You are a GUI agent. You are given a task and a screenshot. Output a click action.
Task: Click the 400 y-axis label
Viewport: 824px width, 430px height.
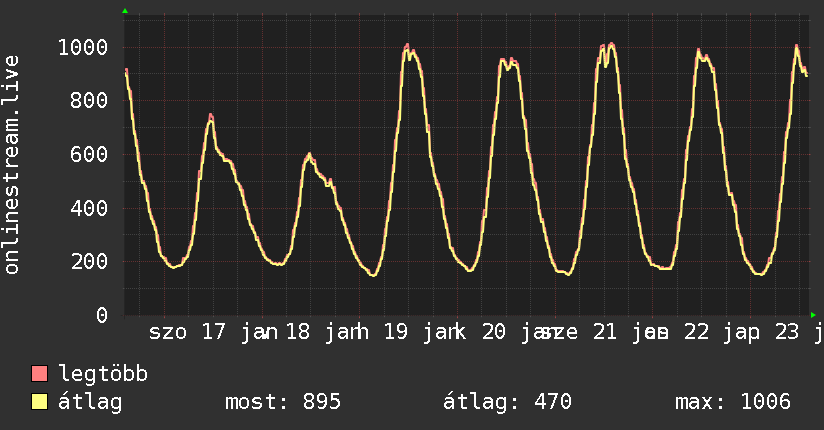(x=89, y=208)
